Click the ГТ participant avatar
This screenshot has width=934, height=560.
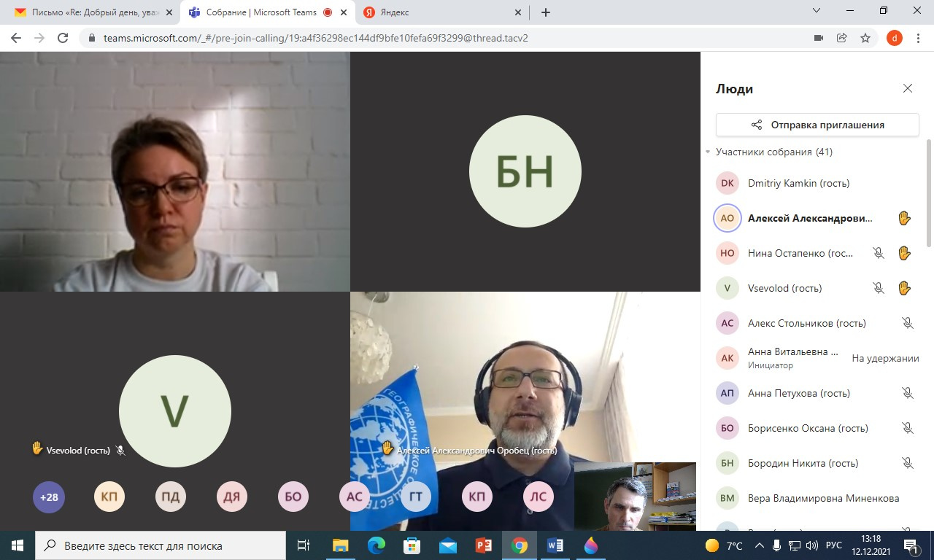tap(415, 497)
